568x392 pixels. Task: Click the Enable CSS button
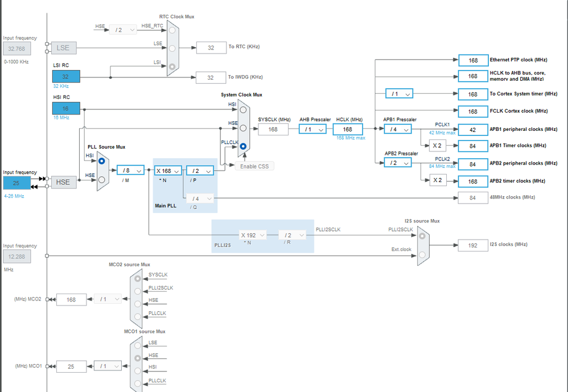point(254,166)
